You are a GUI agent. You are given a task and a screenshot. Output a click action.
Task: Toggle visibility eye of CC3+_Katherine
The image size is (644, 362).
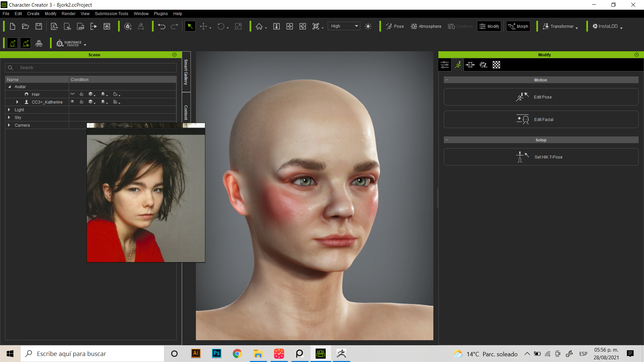pos(72,102)
